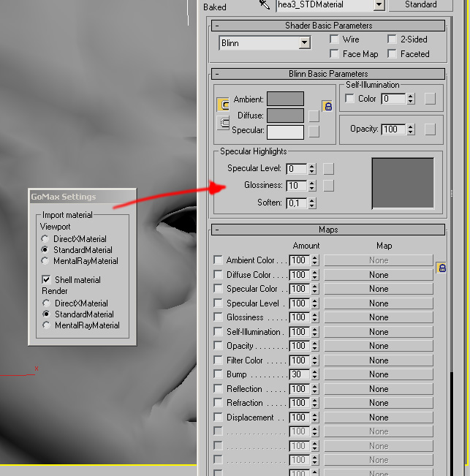Enable Specular Level map checkbox
The height and width of the screenshot is (476, 470).
[x=218, y=303]
